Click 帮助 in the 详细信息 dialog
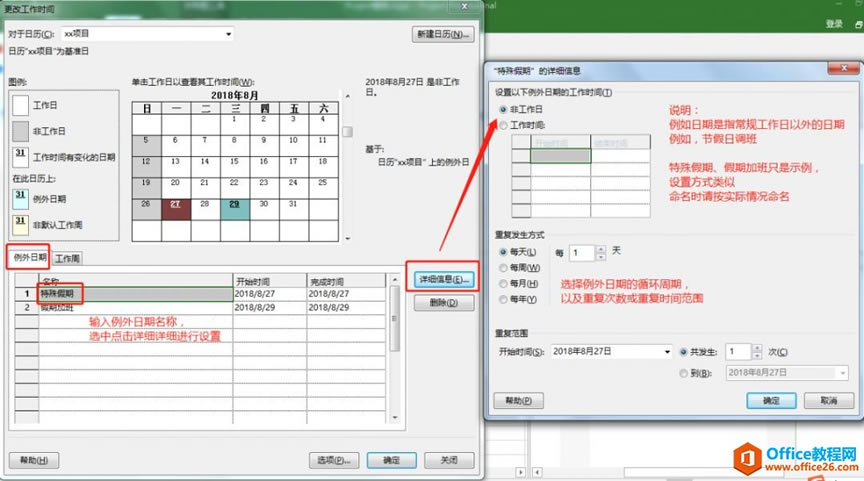The image size is (864, 481). (519, 401)
